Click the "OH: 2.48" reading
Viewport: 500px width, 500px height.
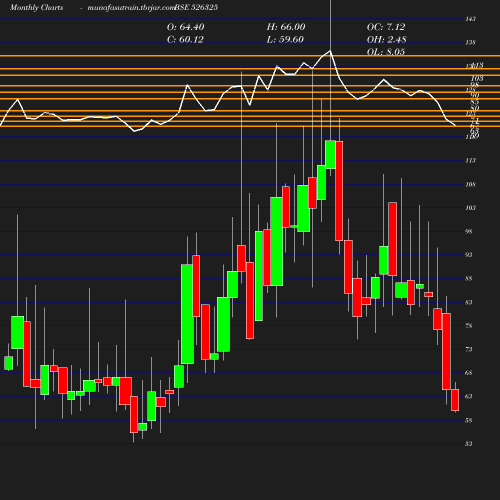click(x=386, y=39)
